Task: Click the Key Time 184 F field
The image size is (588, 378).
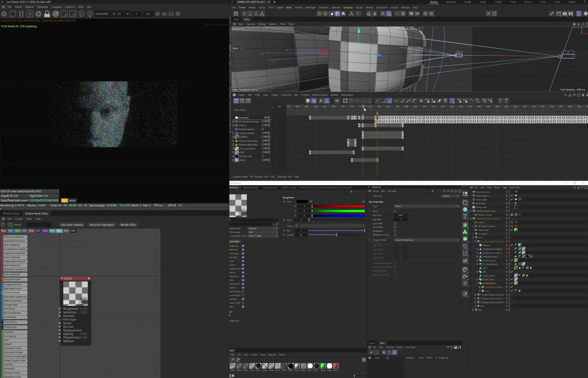Action: click(x=401, y=215)
